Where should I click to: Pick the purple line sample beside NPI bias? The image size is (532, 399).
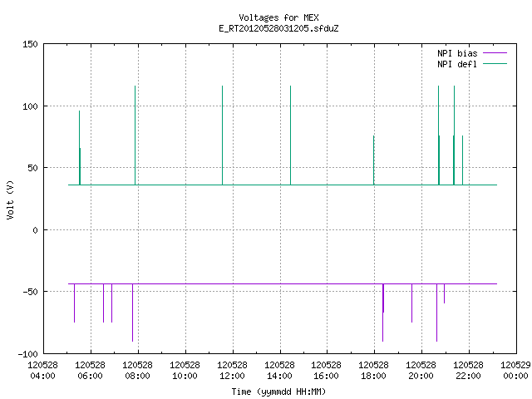pos(495,53)
